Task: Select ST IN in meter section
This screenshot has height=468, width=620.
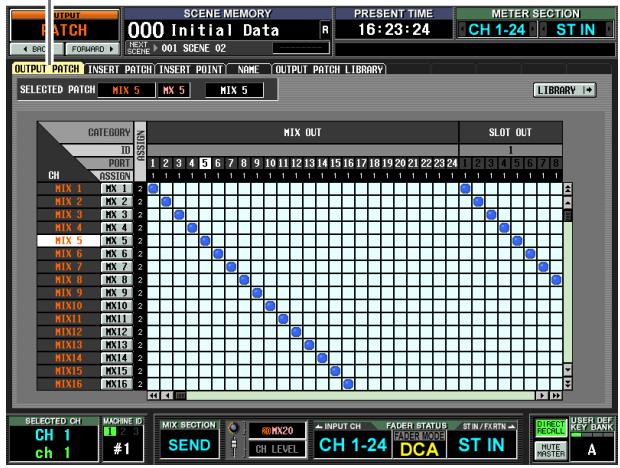Action: pyautogui.click(x=576, y=30)
